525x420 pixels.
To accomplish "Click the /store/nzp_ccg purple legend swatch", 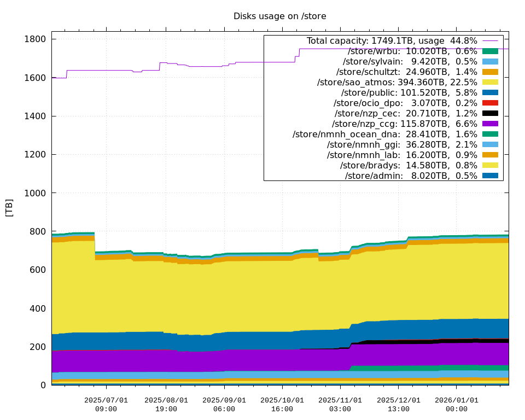I will (490, 124).
